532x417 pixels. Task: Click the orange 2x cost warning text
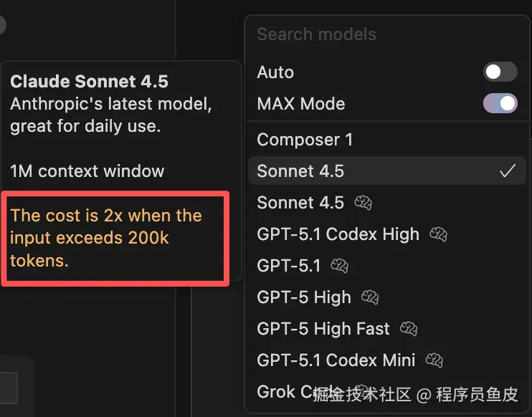[106, 238]
